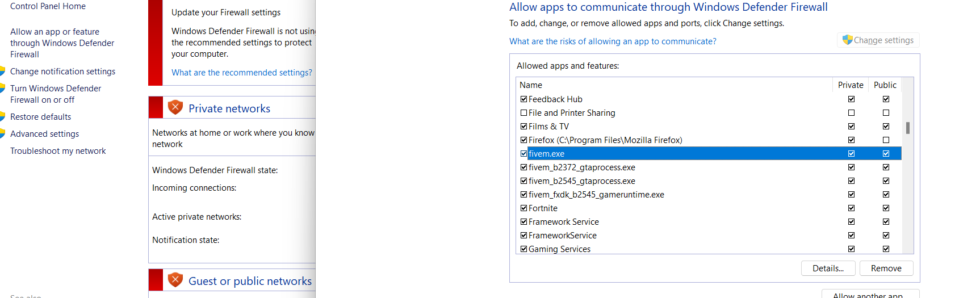Click the Restore defaults link
Image resolution: width=980 pixels, height=298 pixels.
coord(41,117)
